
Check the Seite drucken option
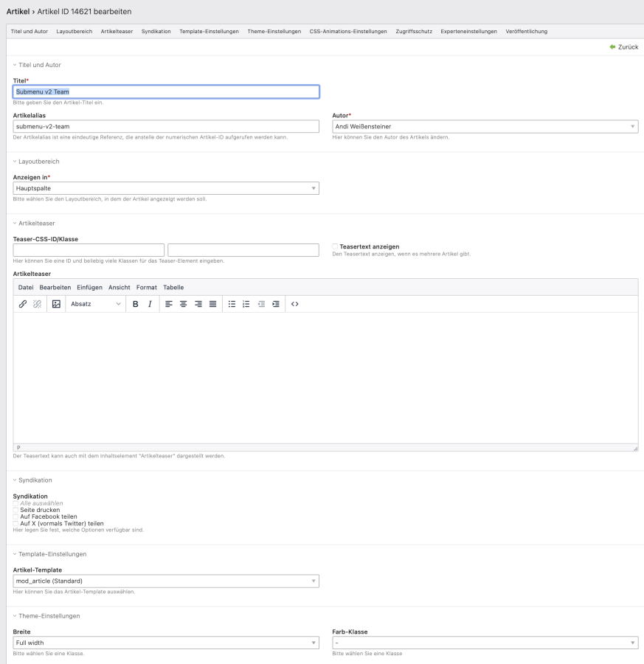pos(15,510)
